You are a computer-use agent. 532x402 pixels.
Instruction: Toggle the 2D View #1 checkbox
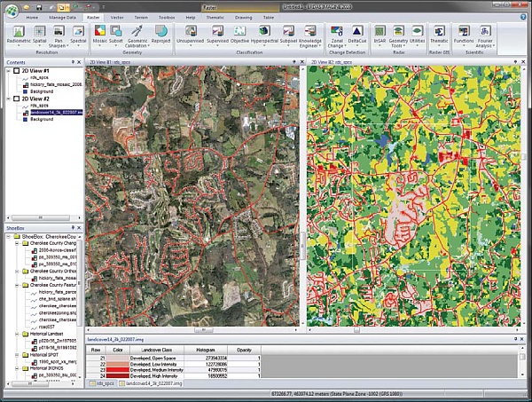[x=16, y=71]
